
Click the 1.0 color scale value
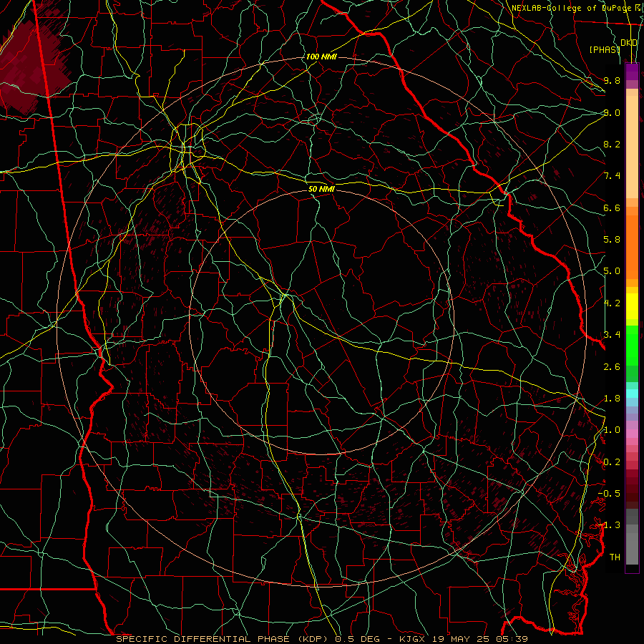pos(612,430)
